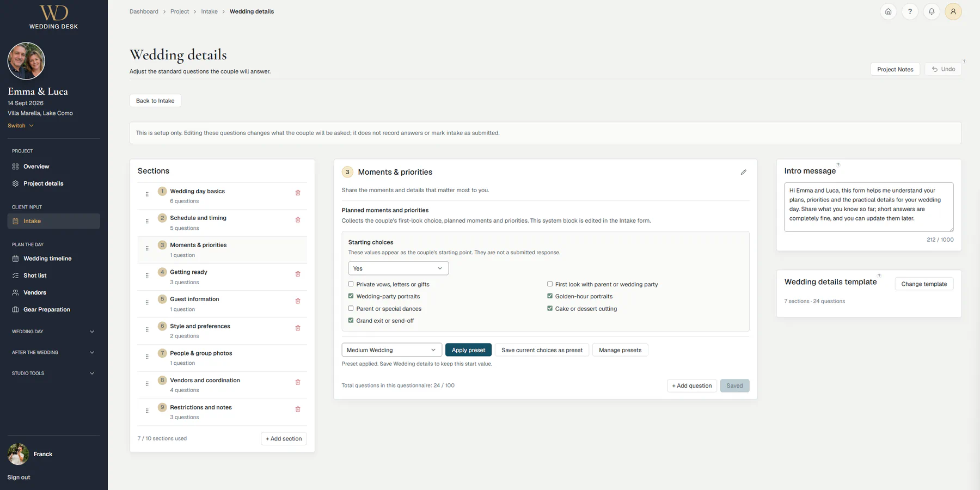The width and height of the screenshot is (980, 490).
Task: Click the Apply preset button
Action: click(x=468, y=350)
